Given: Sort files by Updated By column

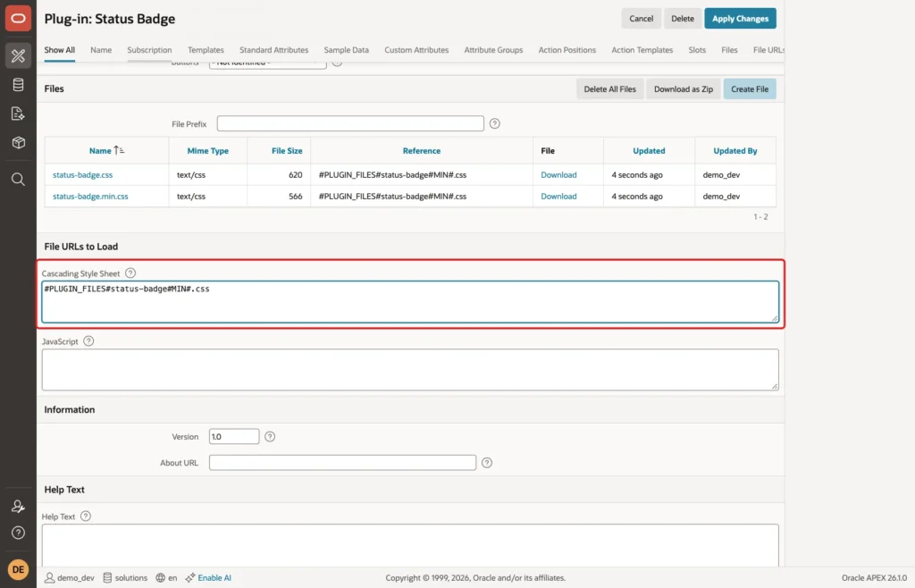Looking at the screenshot, I should (x=735, y=150).
